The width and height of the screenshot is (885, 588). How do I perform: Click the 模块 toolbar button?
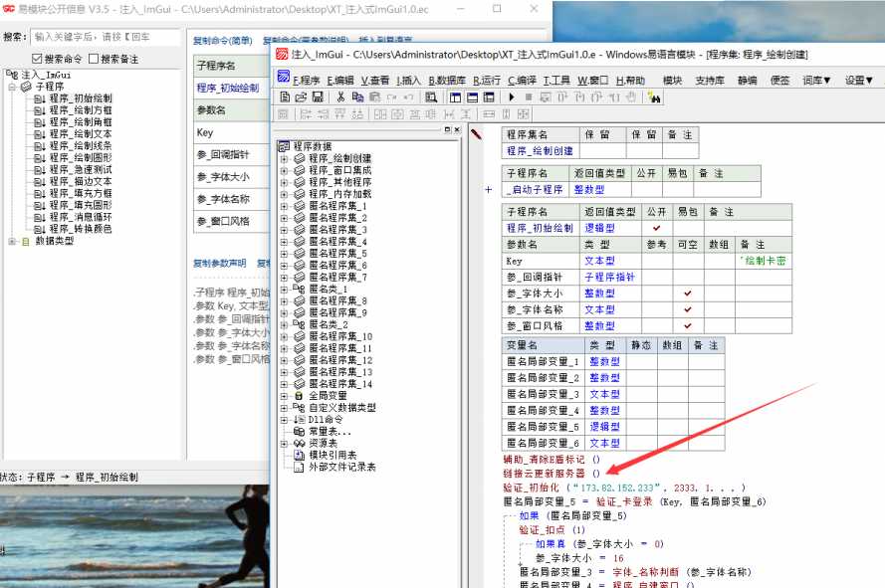coord(672,81)
